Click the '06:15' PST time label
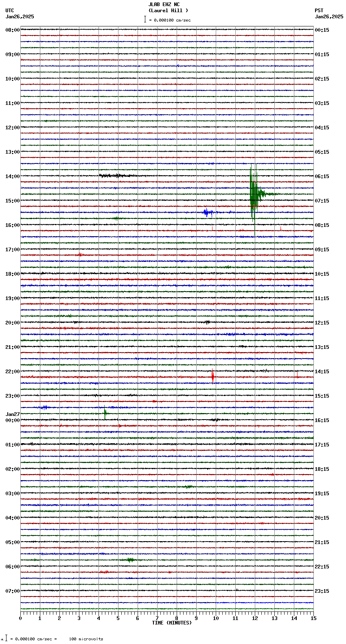Screen dimensions: 346x644 pos(322,176)
